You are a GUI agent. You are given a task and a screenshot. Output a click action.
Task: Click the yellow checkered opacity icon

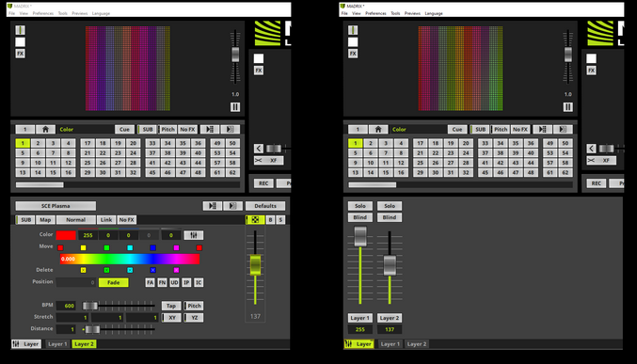(255, 220)
